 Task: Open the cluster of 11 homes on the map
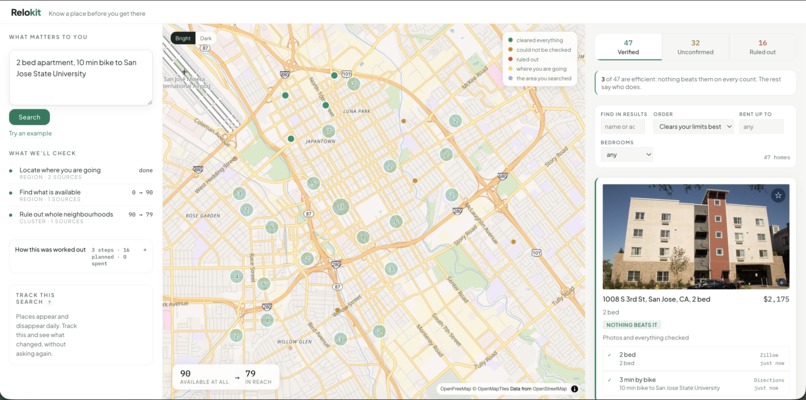coord(340,207)
